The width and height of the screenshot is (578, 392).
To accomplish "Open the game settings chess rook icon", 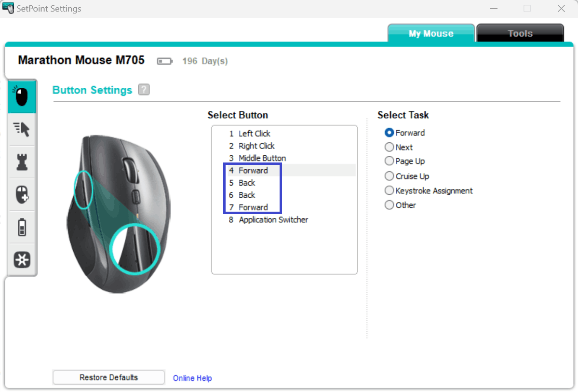I will click(22, 162).
